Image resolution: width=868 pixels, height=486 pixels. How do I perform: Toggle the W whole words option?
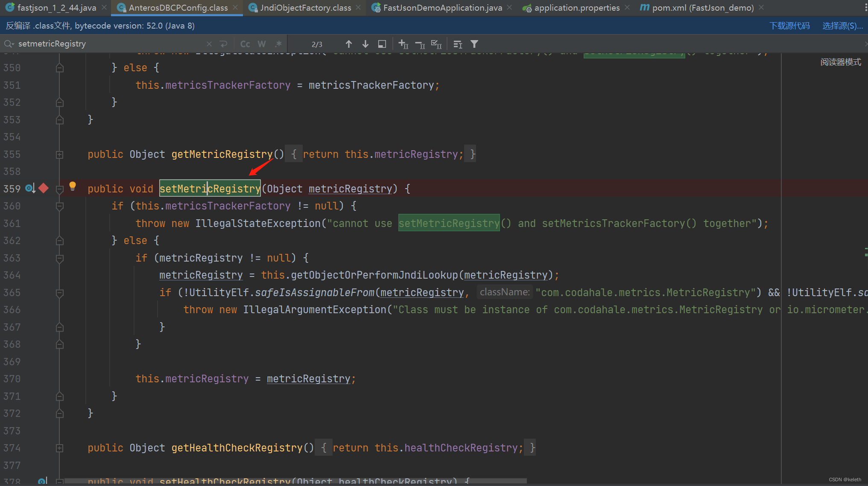[262, 44]
